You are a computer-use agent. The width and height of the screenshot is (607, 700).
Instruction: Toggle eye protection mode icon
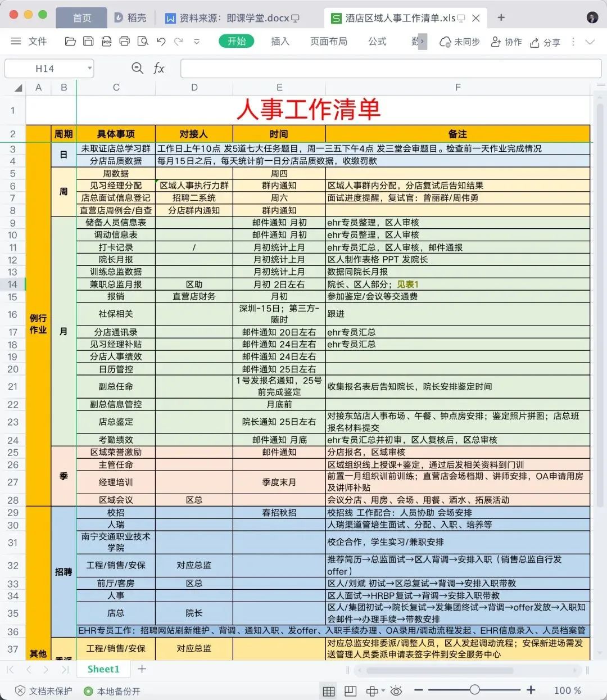[396, 691]
